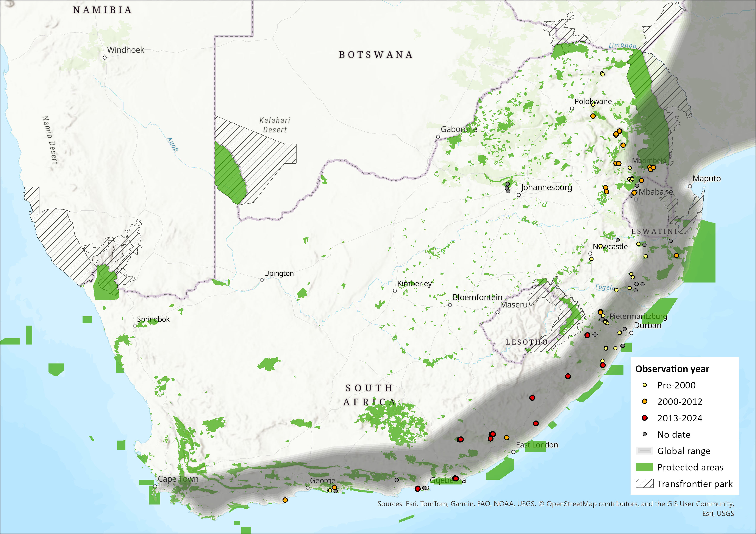Image resolution: width=756 pixels, height=534 pixels.
Task: Click the 2000-2012 orange dot legend symbol
Action: coord(645,401)
